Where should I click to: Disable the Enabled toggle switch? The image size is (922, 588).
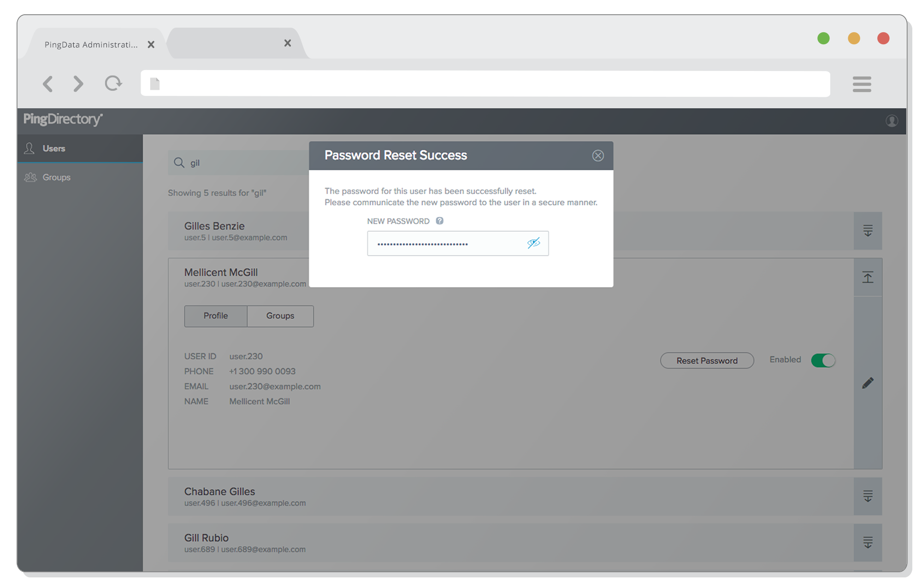coord(823,360)
